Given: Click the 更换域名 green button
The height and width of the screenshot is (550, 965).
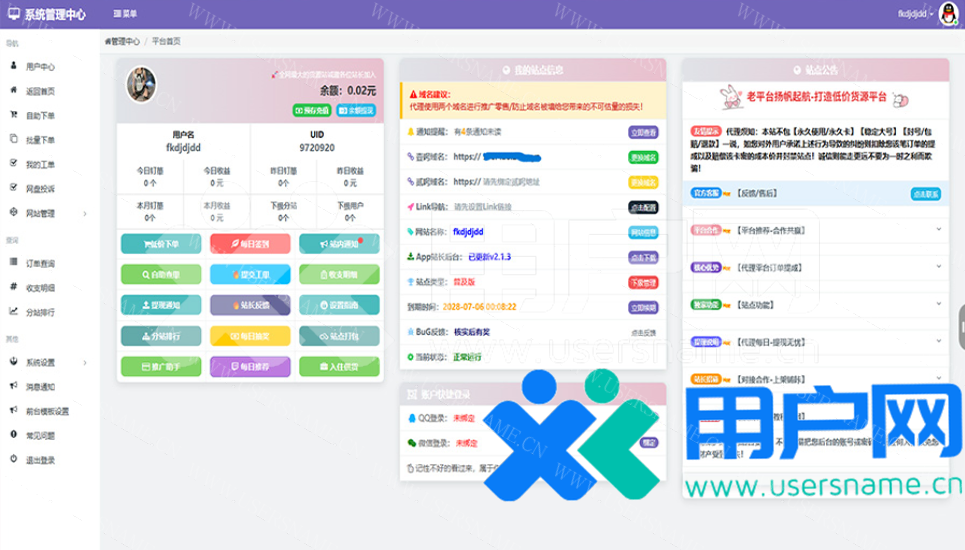Looking at the screenshot, I should tap(642, 157).
